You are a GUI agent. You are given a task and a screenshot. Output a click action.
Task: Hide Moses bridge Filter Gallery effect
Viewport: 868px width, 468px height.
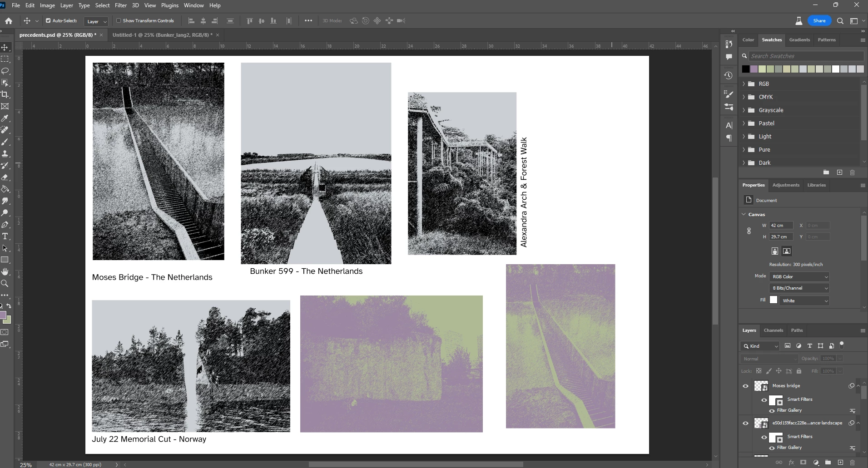point(772,410)
